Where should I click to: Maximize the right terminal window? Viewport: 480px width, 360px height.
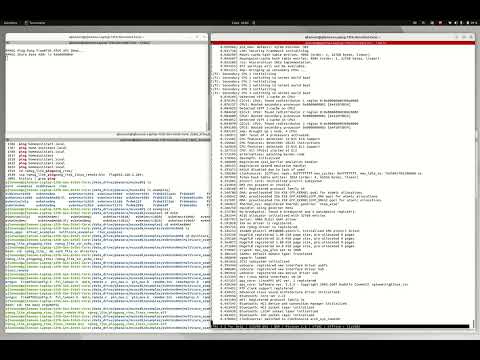point(464,37)
